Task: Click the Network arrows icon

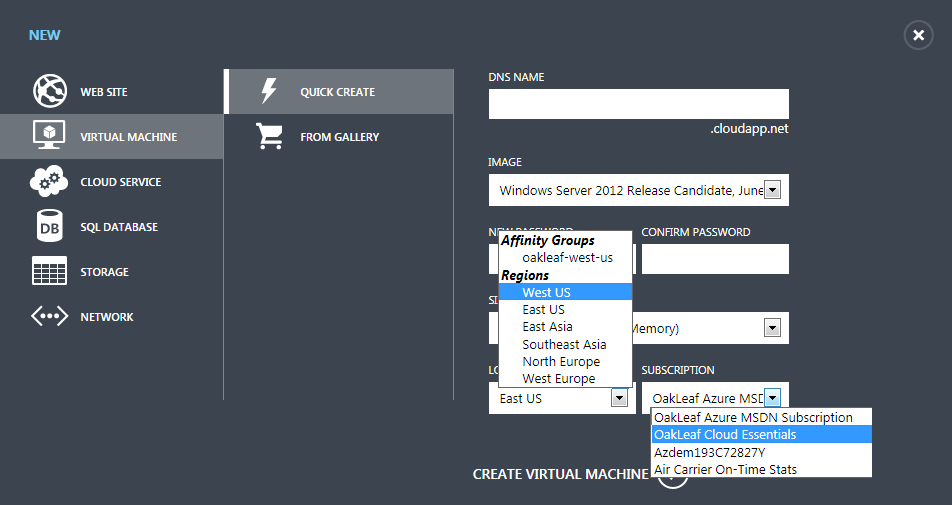Action: 50,316
